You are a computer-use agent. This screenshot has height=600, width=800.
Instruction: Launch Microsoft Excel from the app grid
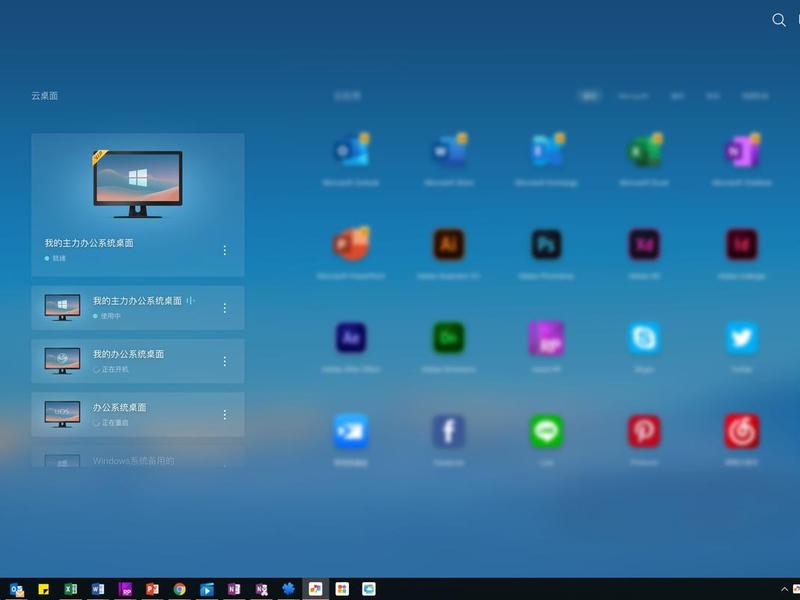[x=644, y=149]
